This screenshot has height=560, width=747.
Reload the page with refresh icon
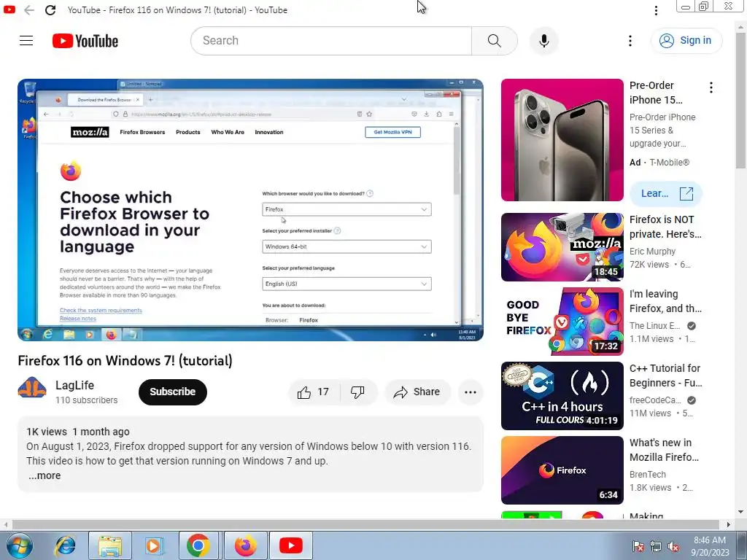50,10
